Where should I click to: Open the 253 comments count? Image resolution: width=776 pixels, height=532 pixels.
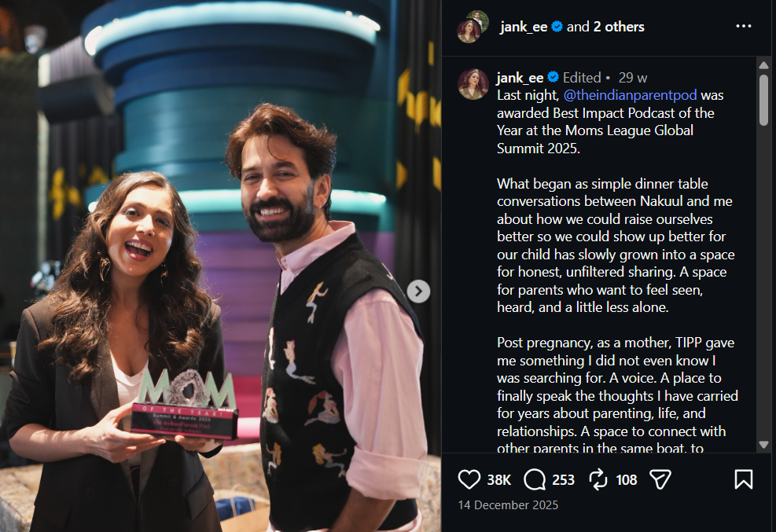pos(563,480)
